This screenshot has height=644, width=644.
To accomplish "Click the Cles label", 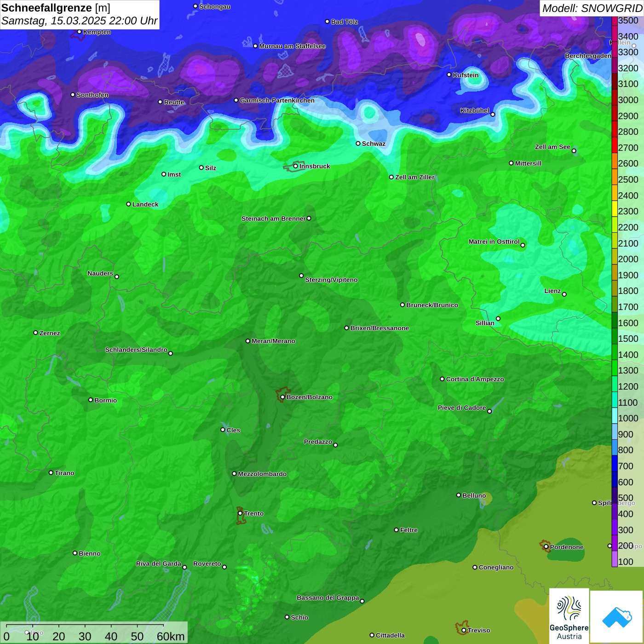I will pos(233,430).
